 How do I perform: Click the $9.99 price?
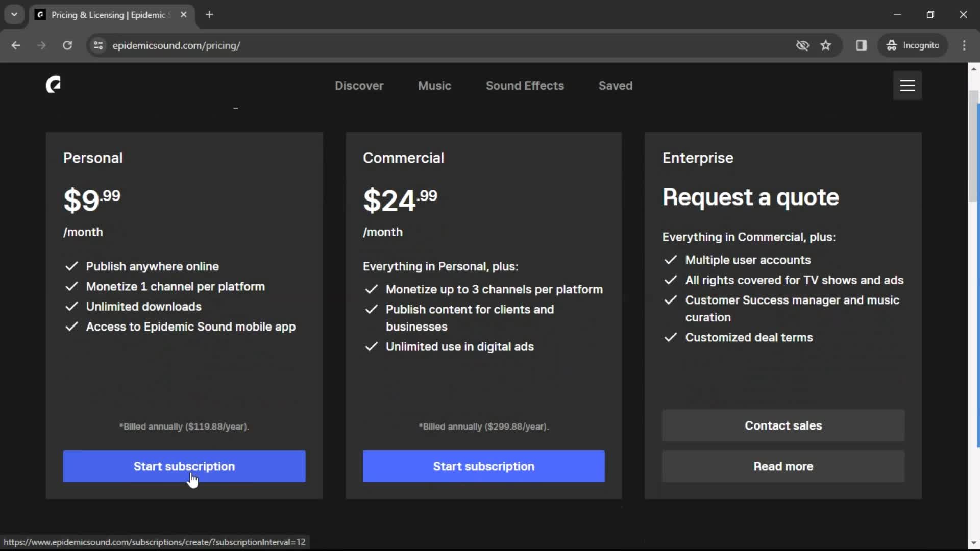[x=92, y=199]
